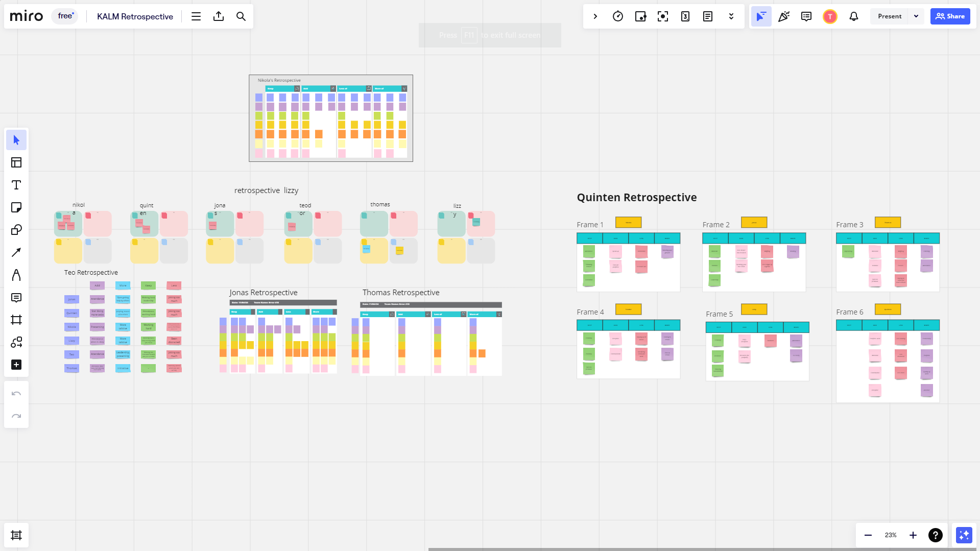Select the sticky note tool
This screenshot has height=551, width=980.
[x=16, y=207]
